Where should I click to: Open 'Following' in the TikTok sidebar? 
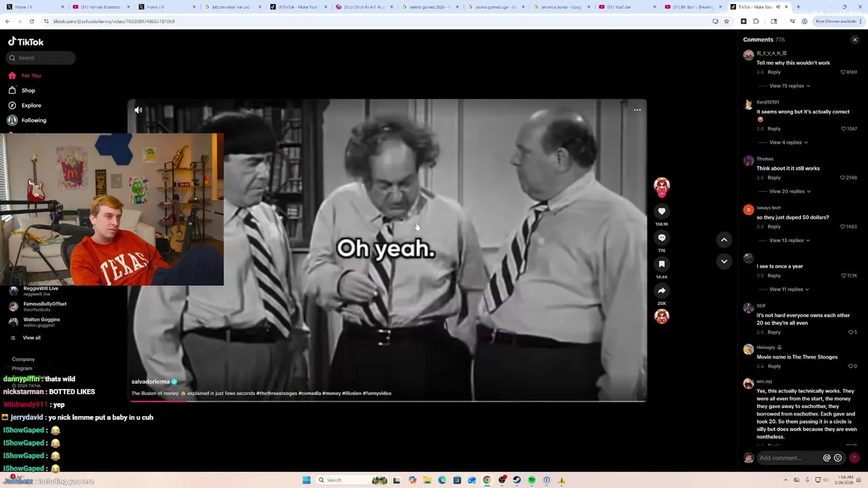coord(34,120)
